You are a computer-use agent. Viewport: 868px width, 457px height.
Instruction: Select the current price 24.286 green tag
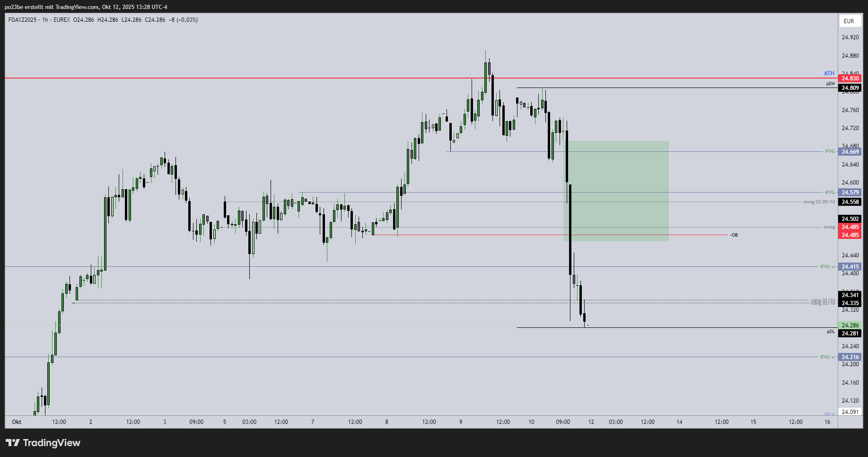point(850,325)
